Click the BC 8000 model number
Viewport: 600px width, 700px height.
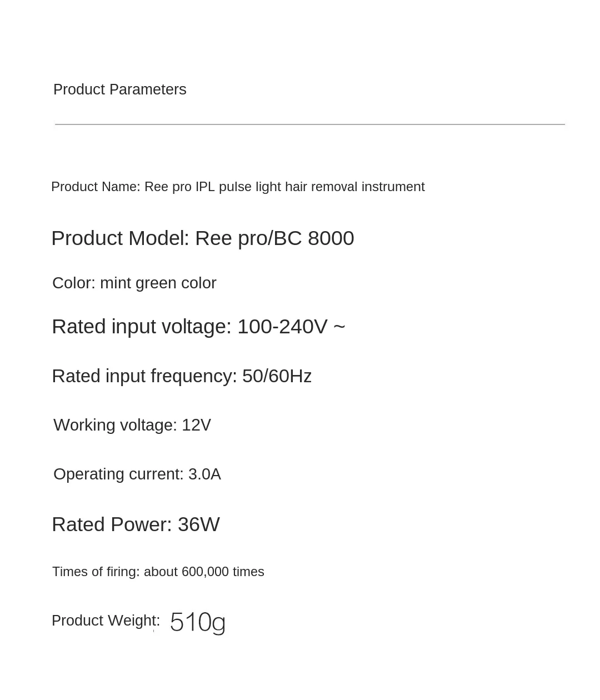314,238
